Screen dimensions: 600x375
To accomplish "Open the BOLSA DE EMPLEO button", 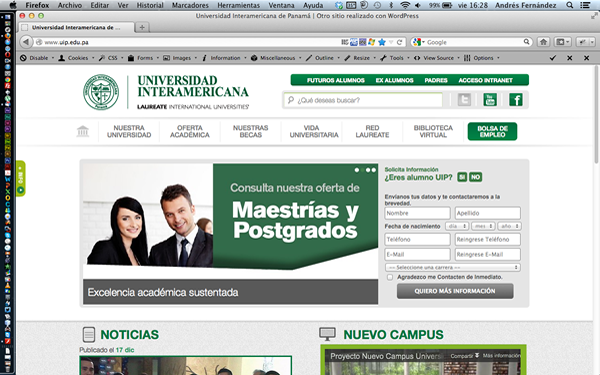I will 492,131.
